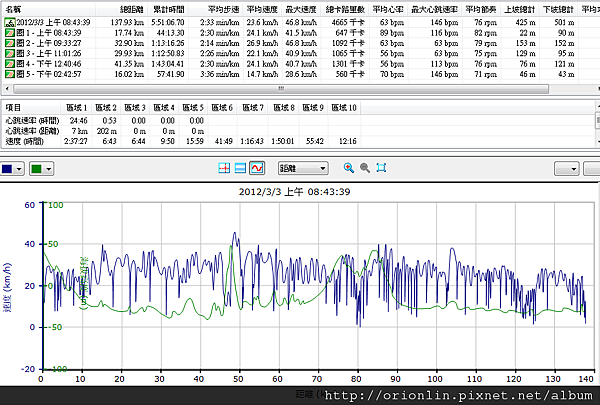Click the zone table scroll-up arrow
This screenshot has height=405, width=600.
[x=598, y=106]
